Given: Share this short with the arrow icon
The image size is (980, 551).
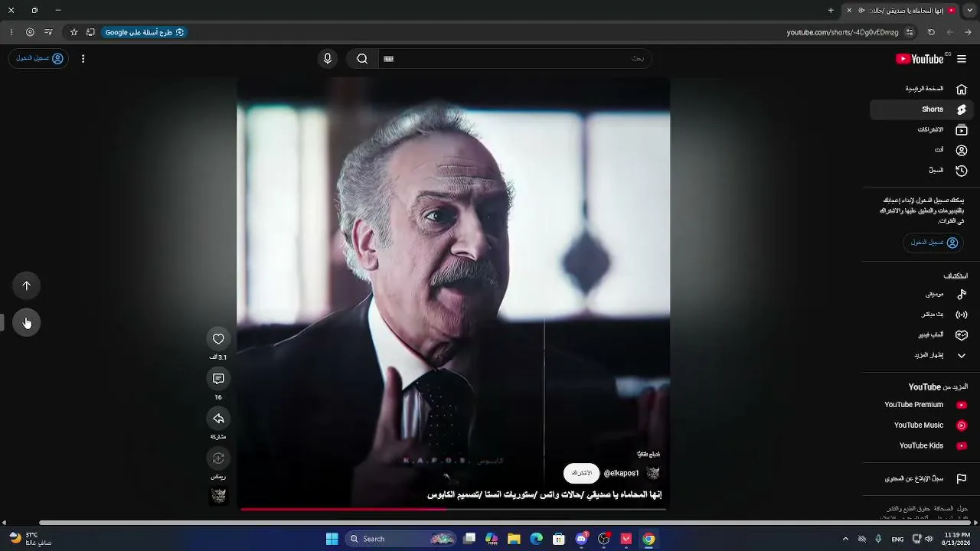Looking at the screenshot, I should point(218,419).
